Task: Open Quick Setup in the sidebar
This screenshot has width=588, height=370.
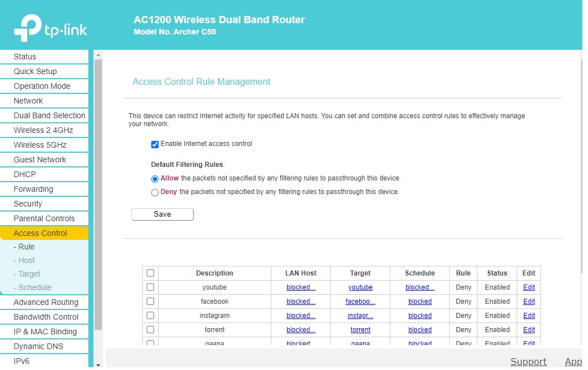Action: click(44, 71)
